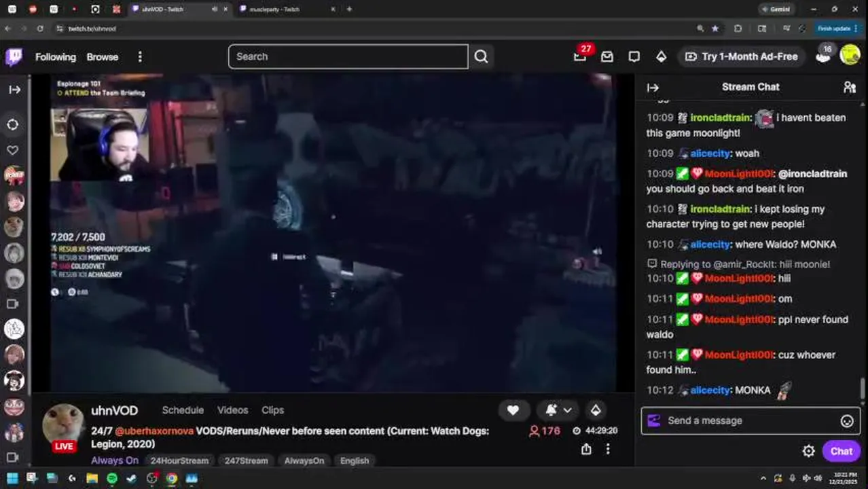Open stream three-dot options menu
Image resolution: width=868 pixels, height=489 pixels.
[x=608, y=449]
